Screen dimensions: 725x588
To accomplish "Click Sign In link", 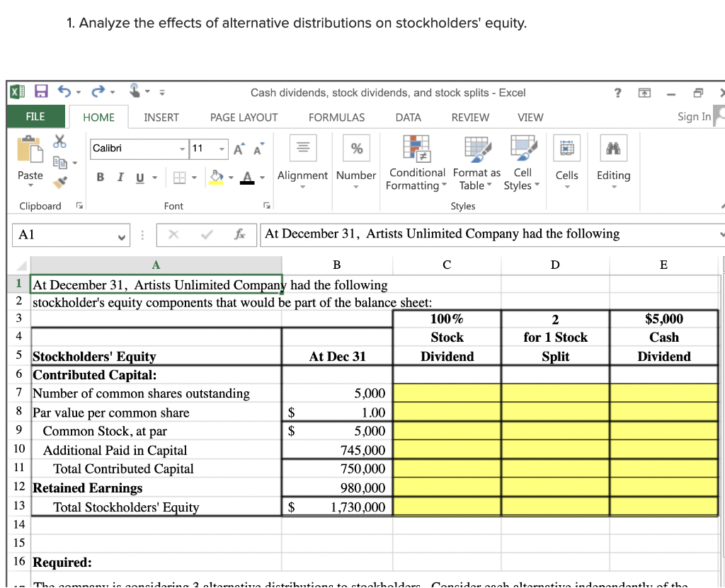I will pyautogui.click(x=693, y=117).
